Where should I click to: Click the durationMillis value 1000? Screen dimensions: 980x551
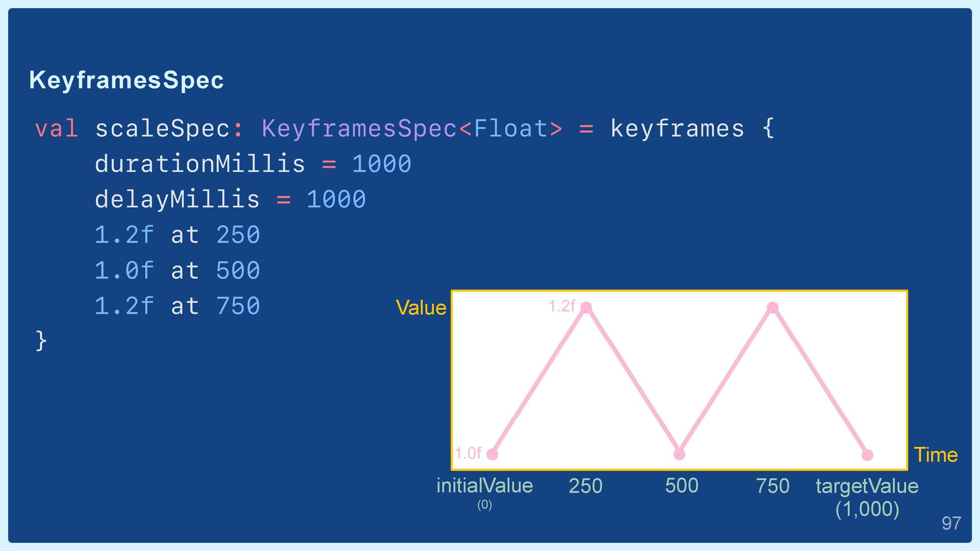(382, 164)
